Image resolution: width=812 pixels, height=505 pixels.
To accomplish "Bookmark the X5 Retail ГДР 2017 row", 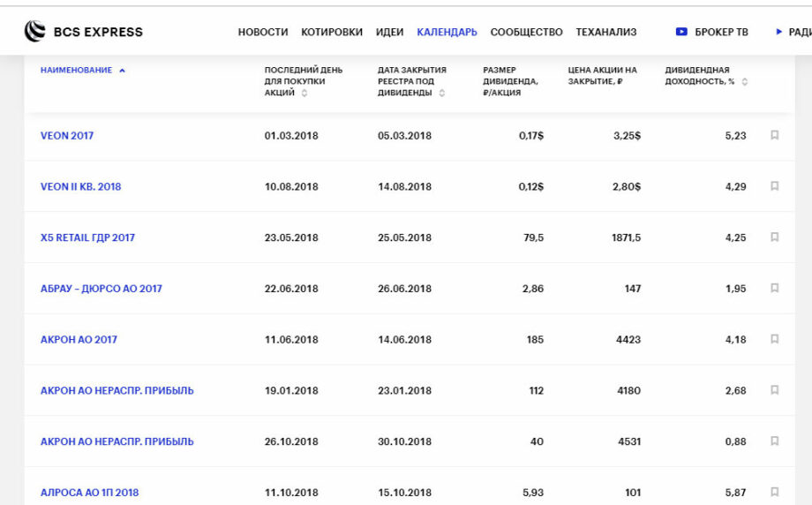I will coord(774,237).
